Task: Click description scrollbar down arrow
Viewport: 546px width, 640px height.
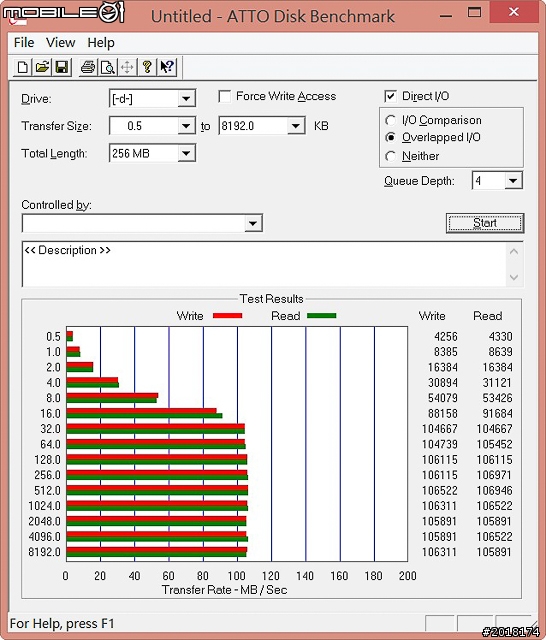Action: coord(514,278)
